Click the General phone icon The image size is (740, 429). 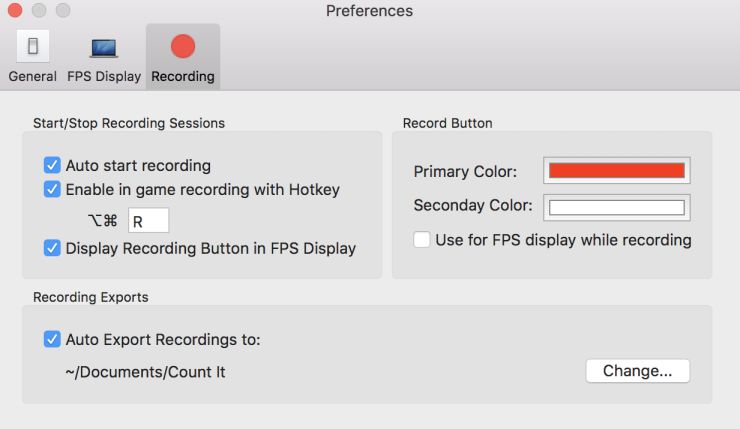pyautogui.click(x=33, y=47)
